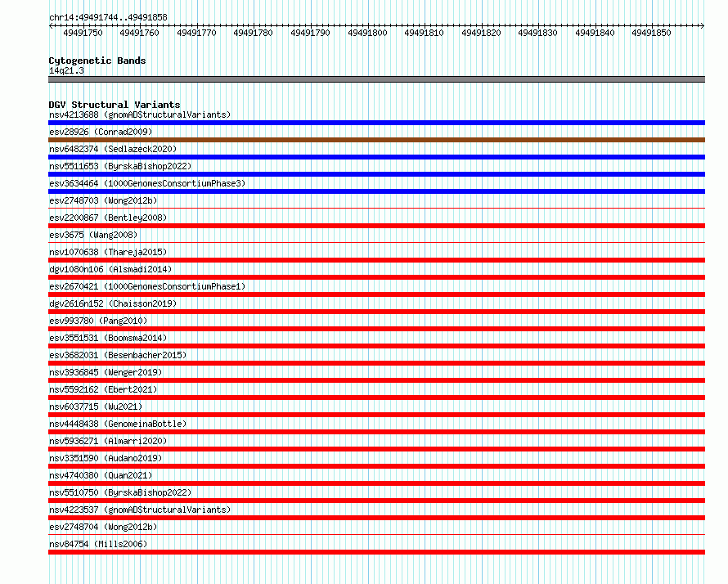Viewport: 728px width, 584px height.
Task: Click the red bar under nsv3351590
Action: click(x=376, y=466)
